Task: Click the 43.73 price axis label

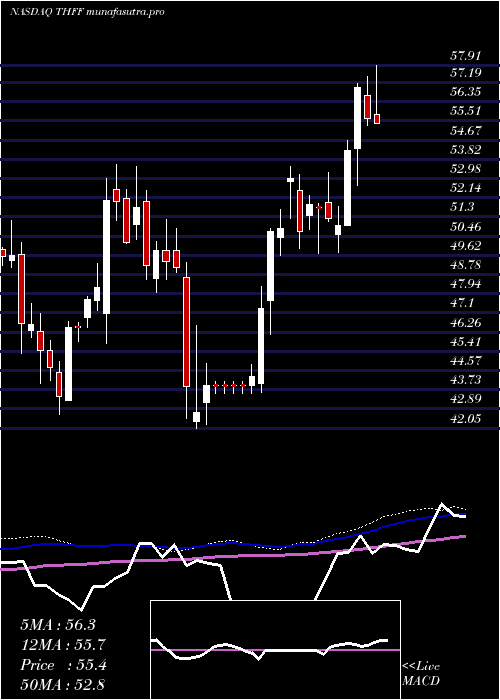Action: 465,380
